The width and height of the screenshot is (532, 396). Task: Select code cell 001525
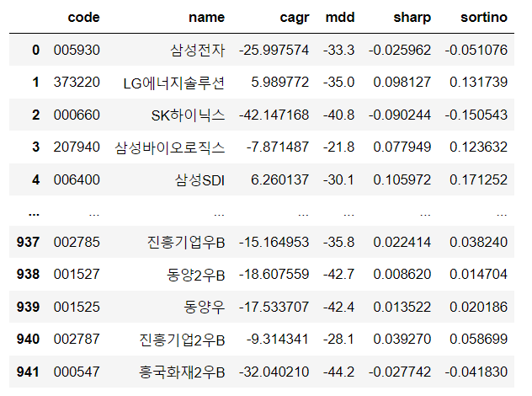click(77, 307)
